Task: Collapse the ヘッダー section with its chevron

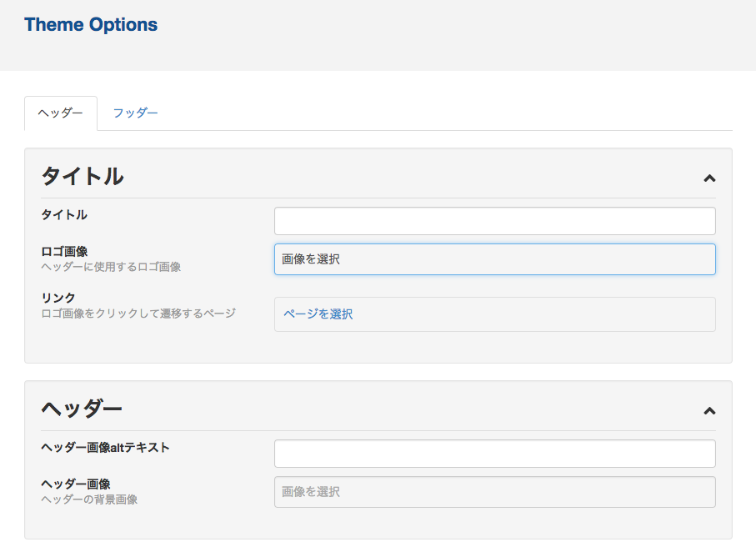Action: coord(709,411)
